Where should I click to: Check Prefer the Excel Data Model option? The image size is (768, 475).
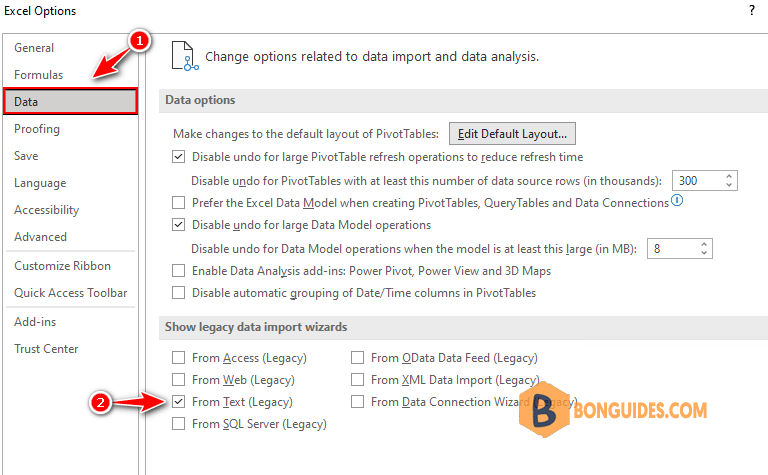[x=178, y=202]
